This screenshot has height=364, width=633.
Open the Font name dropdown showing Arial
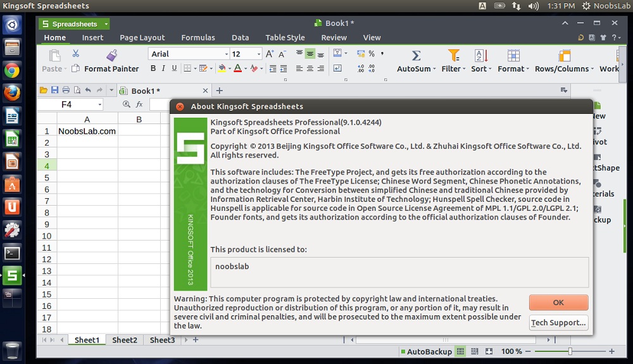pyautogui.click(x=226, y=54)
